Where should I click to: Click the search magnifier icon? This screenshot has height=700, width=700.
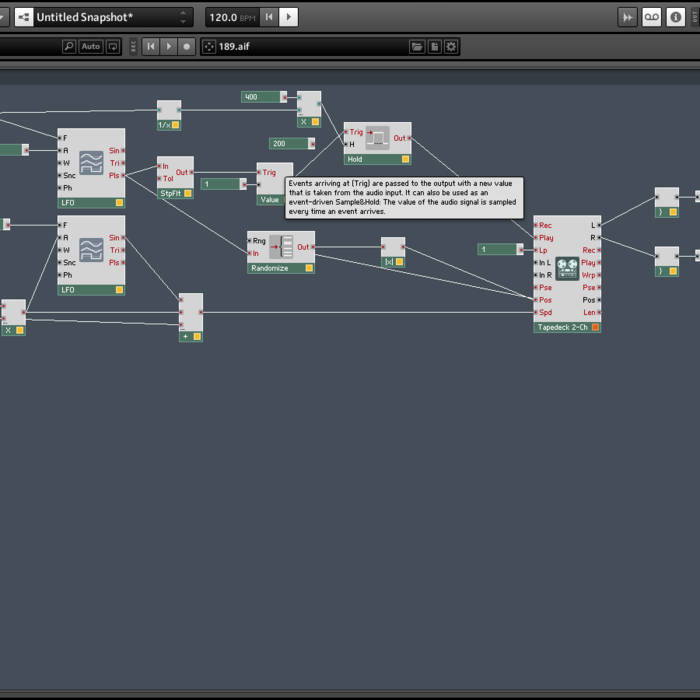[68, 46]
